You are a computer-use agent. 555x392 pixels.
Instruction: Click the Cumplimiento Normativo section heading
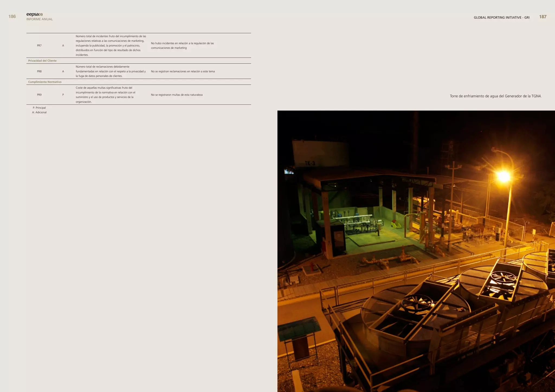click(45, 82)
